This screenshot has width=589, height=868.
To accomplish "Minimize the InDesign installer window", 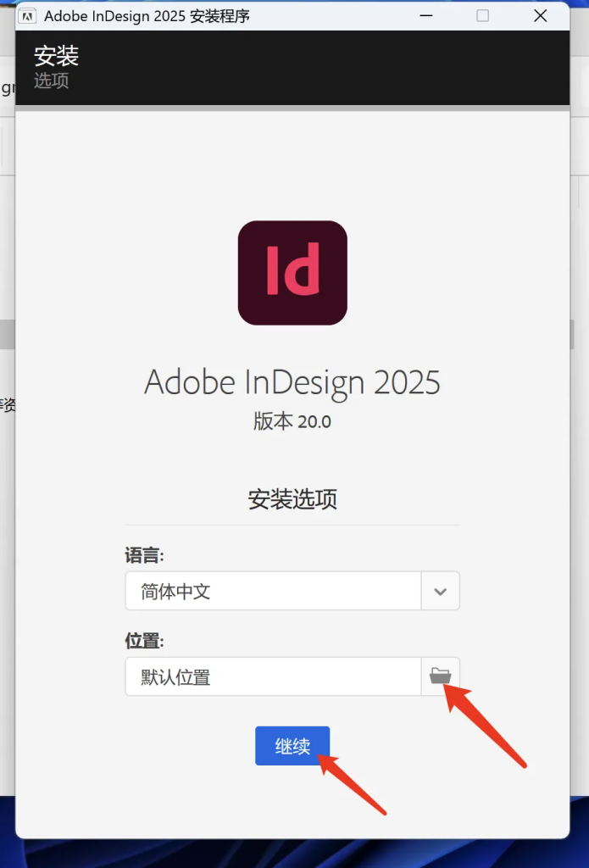I will [426, 15].
